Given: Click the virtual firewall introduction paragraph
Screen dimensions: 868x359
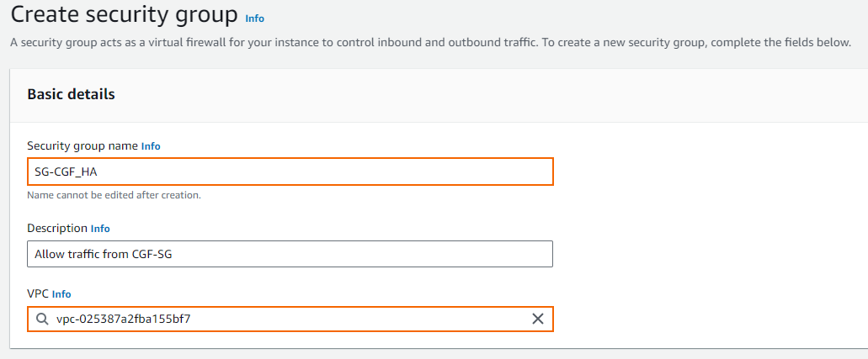Looking at the screenshot, I should point(430,43).
